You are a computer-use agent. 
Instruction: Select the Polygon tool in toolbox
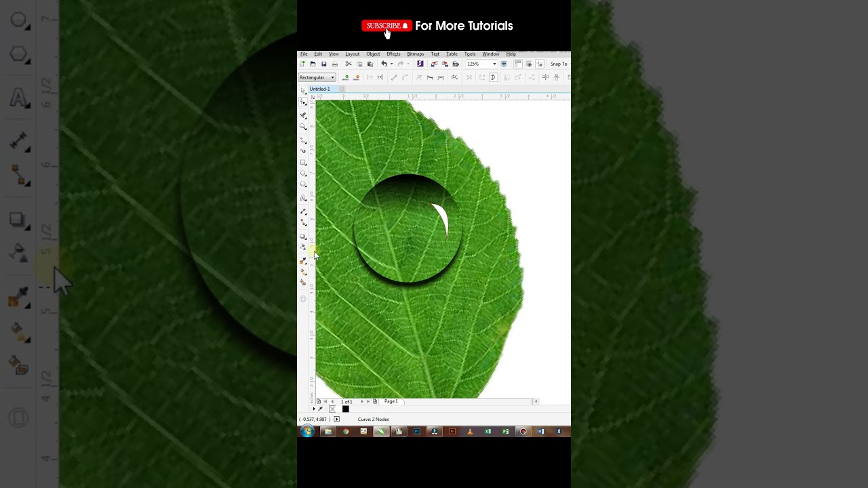click(303, 184)
